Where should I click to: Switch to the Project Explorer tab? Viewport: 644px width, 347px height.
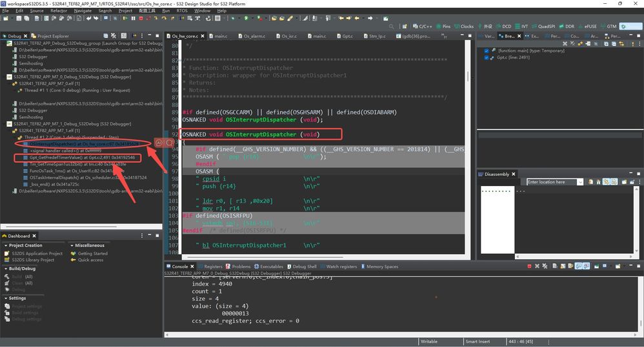click(50, 36)
